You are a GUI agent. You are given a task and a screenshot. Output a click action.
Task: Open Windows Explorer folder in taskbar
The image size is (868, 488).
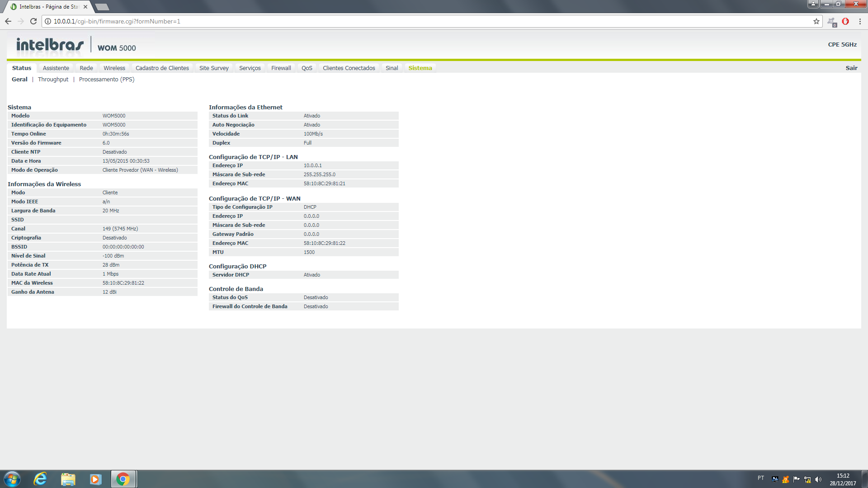68,479
